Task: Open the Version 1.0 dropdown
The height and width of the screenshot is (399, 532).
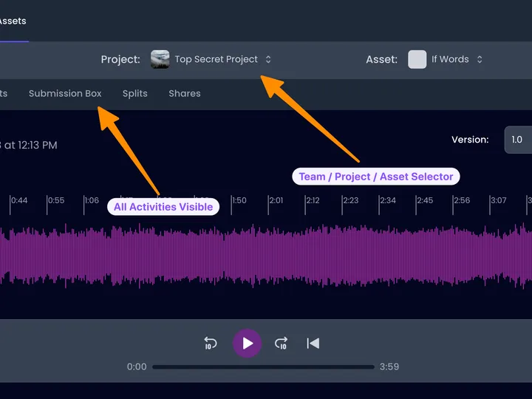Action: coord(518,140)
